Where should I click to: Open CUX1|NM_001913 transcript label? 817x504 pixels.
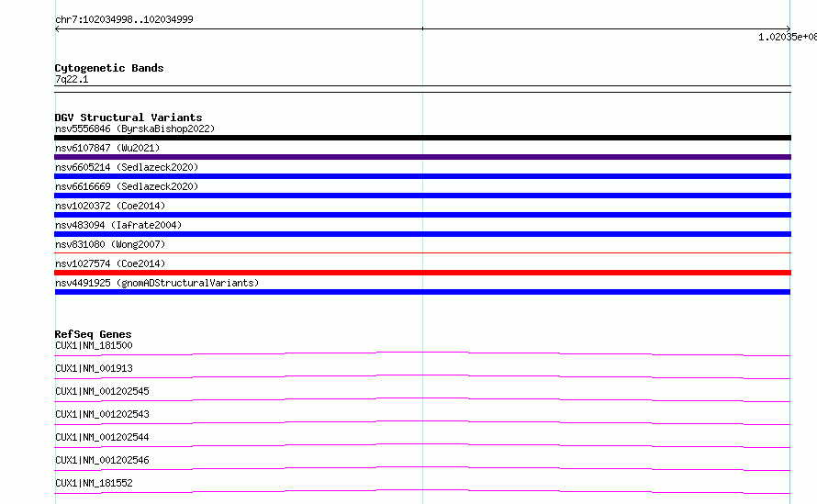click(94, 368)
